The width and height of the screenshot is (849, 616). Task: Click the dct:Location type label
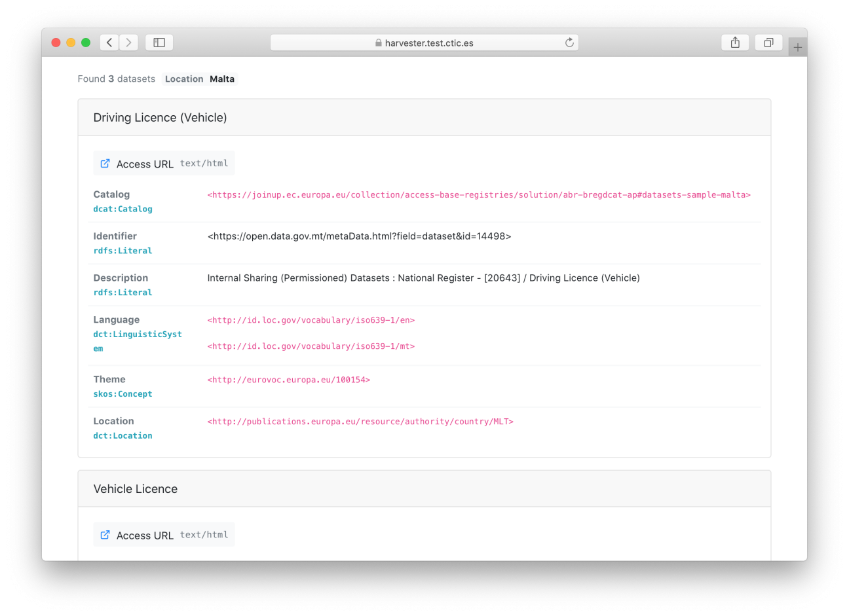(123, 436)
